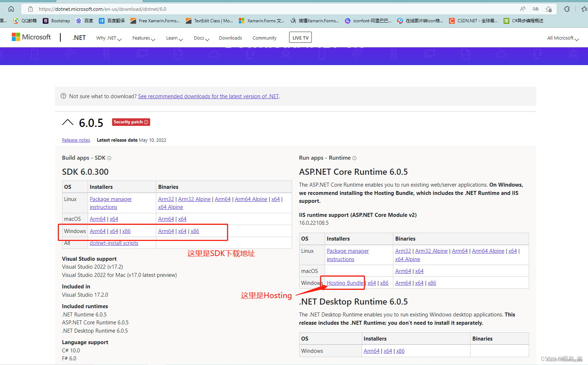Download SDK Windows Arm64 binary
Image resolution: width=588 pixels, height=365 pixels.
click(x=166, y=231)
